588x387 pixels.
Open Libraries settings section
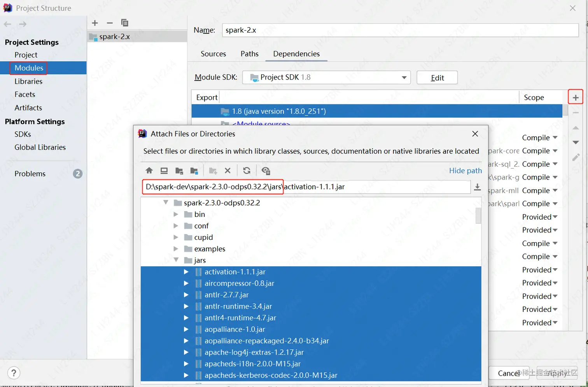[x=28, y=81]
